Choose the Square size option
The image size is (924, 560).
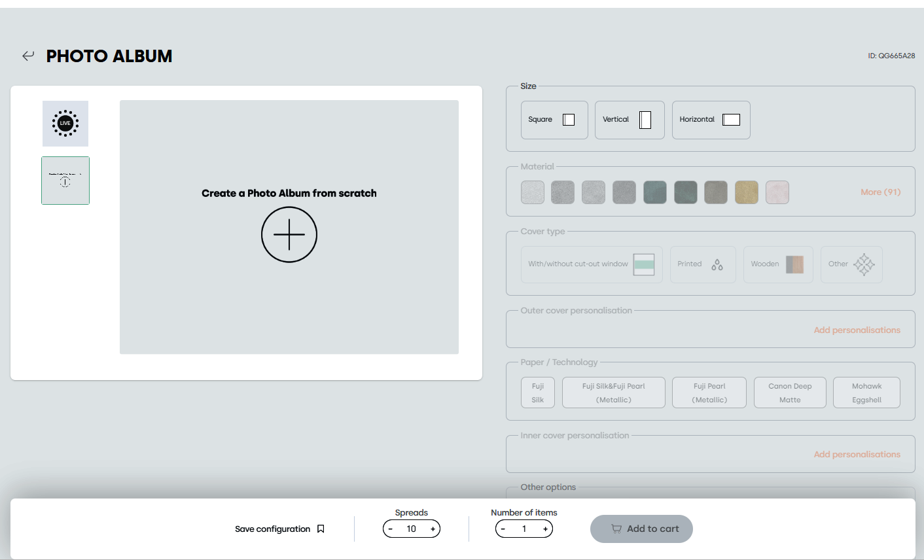(554, 120)
